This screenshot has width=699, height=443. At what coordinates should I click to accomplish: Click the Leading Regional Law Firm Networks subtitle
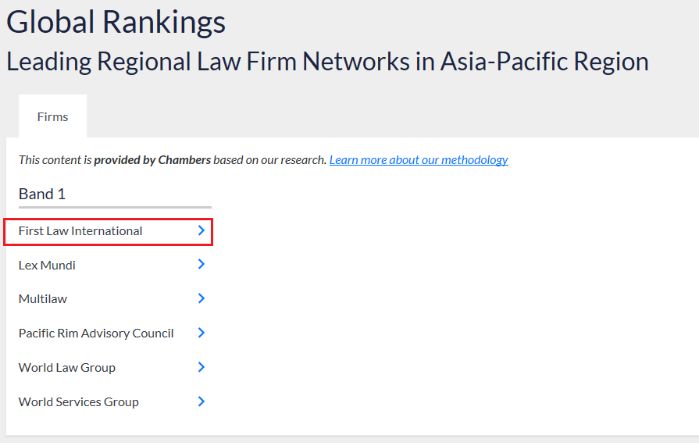[328, 62]
